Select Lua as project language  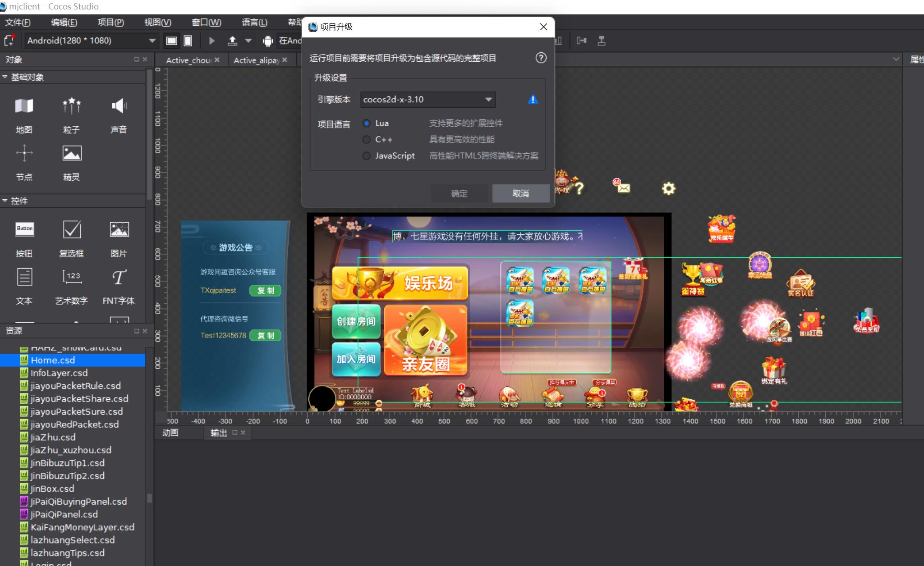click(x=367, y=123)
